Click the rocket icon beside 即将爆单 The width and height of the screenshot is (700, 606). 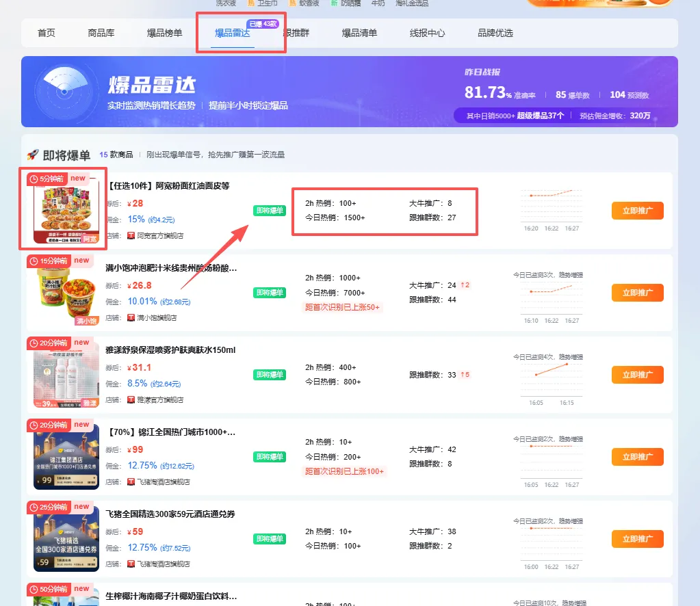point(33,155)
